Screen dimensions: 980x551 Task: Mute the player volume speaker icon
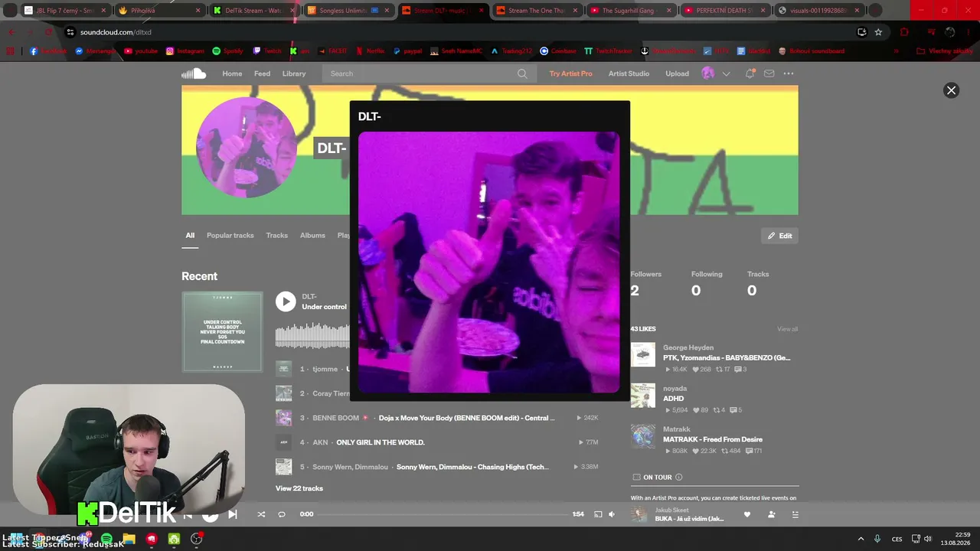coord(612,514)
